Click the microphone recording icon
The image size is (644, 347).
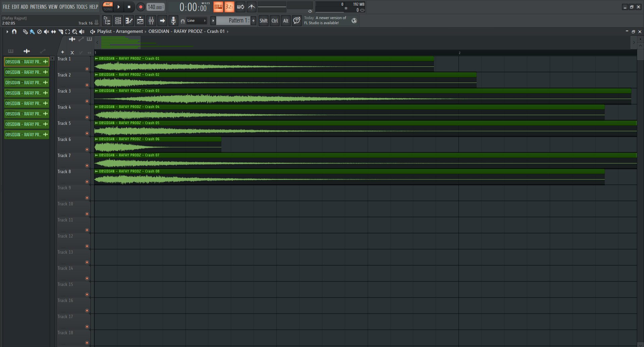coord(173,21)
